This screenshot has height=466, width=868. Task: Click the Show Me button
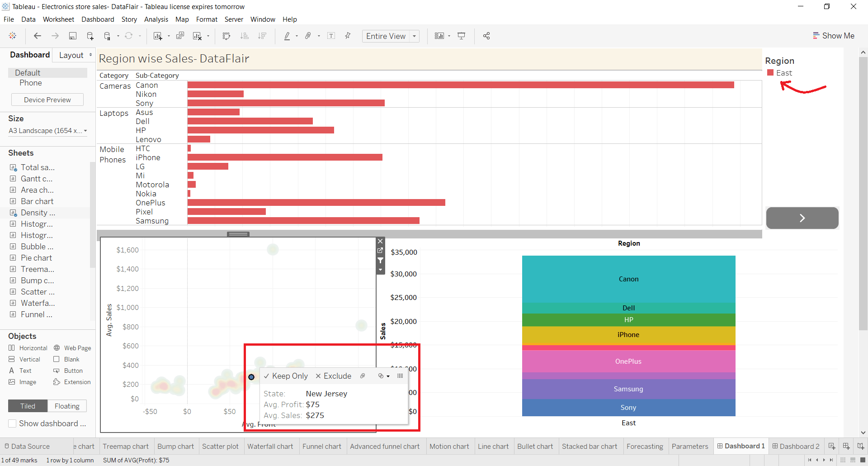coord(834,36)
